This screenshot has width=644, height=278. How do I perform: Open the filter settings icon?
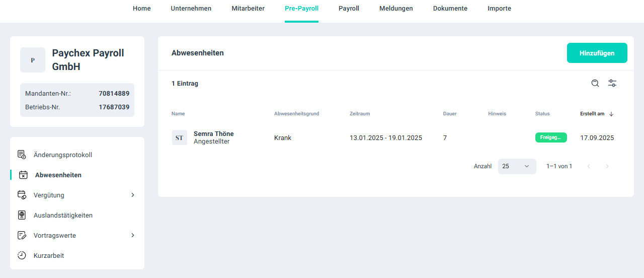(612, 84)
